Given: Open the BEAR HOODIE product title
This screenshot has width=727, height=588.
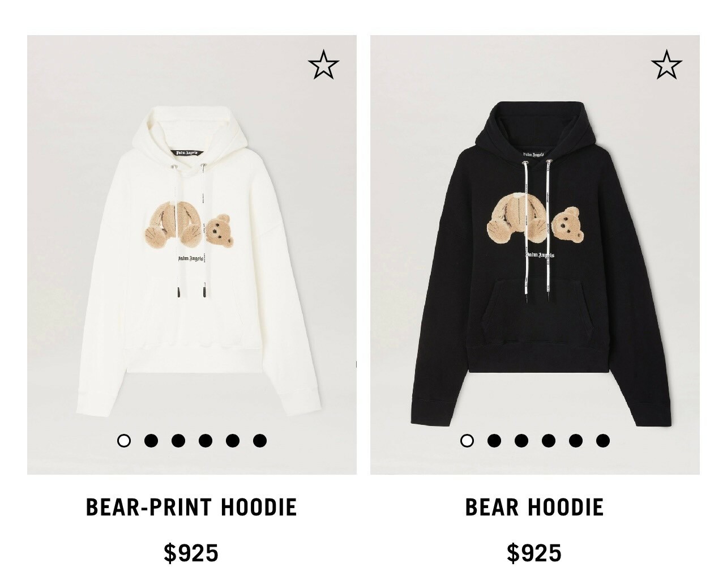Looking at the screenshot, I should (x=534, y=507).
